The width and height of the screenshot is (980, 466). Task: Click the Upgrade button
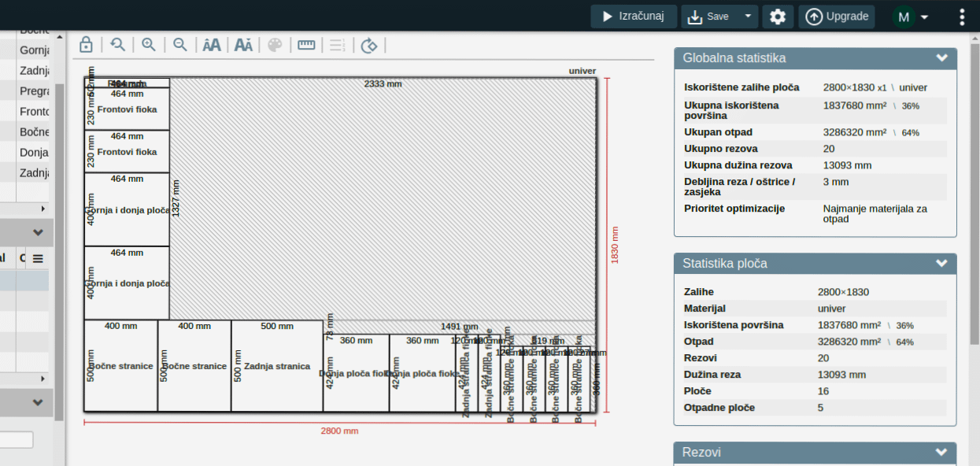[x=837, y=17]
